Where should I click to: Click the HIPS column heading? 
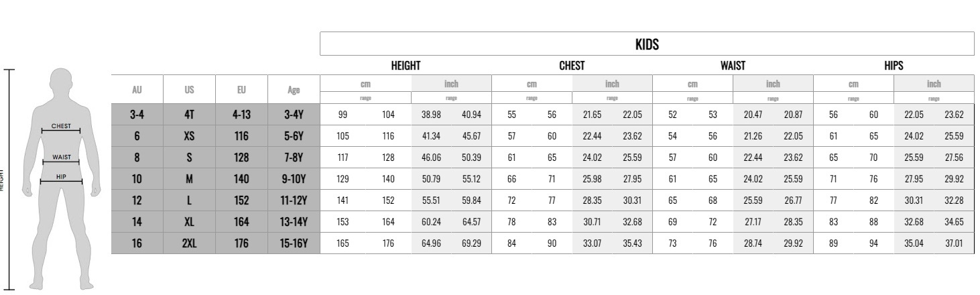click(894, 66)
